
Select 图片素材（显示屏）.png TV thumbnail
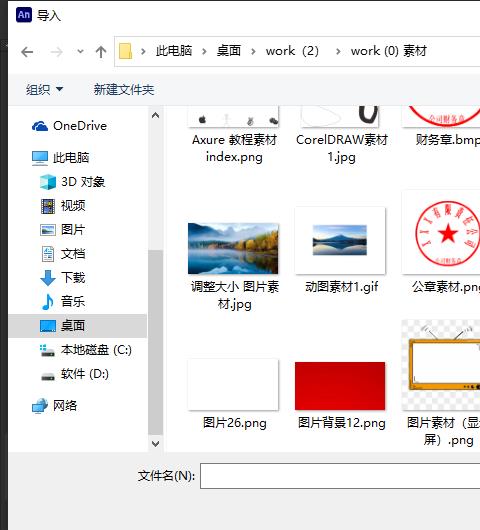click(441, 365)
